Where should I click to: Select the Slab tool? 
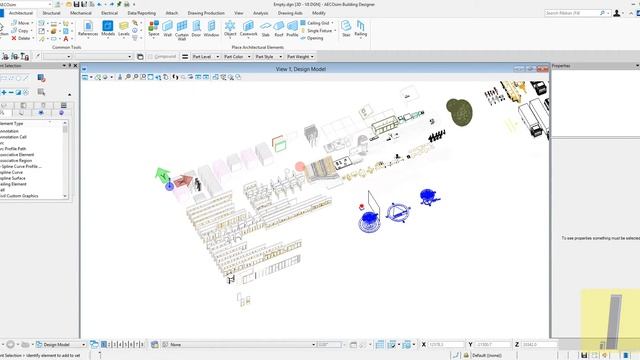(x=265, y=29)
